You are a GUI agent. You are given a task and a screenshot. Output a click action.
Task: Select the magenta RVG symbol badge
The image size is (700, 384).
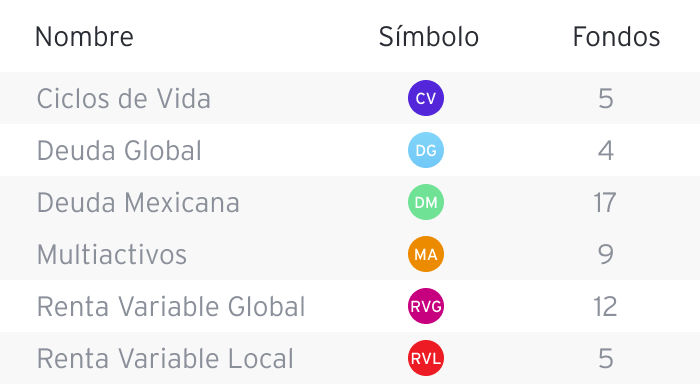[x=426, y=306]
